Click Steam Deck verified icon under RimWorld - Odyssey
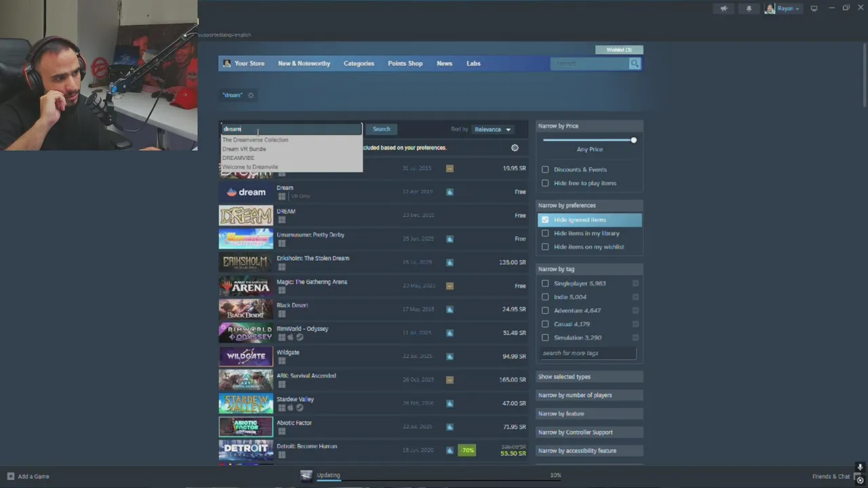This screenshot has height=488, width=868. tap(300, 337)
